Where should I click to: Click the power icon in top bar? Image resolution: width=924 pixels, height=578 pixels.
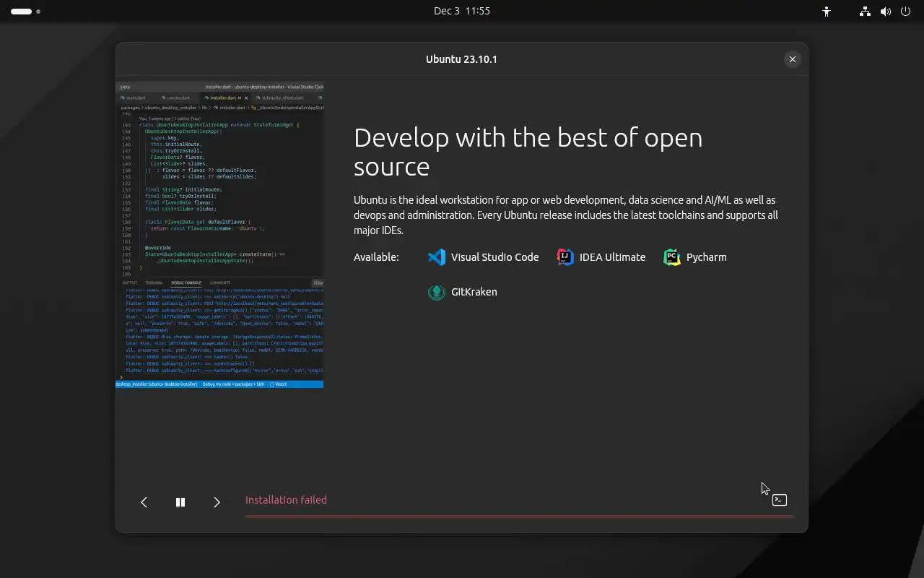point(906,12)
